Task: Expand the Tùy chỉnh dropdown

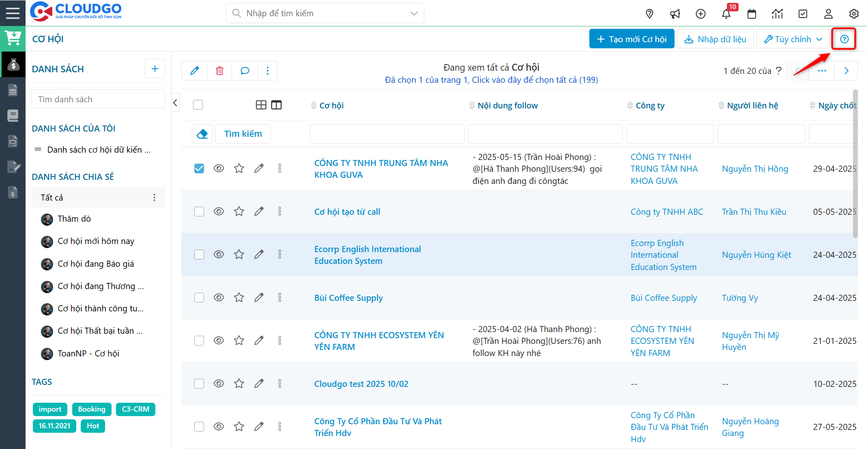Action: click(x=793, y=39)
